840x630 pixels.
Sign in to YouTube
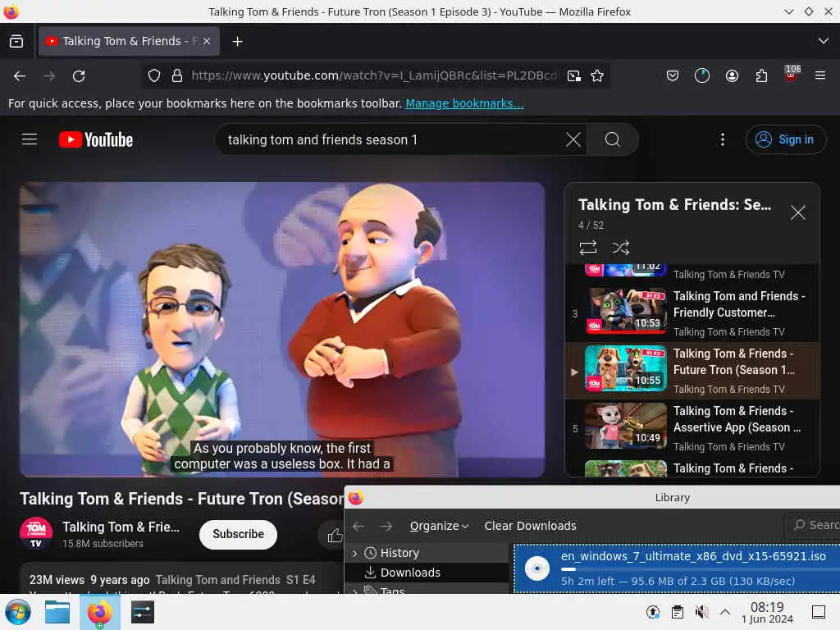pos(785,139)
